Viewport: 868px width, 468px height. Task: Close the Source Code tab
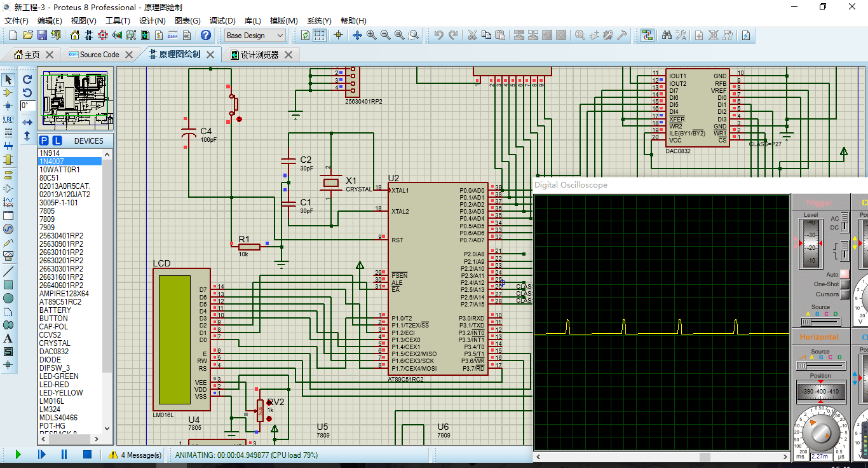tap(129, 55)
